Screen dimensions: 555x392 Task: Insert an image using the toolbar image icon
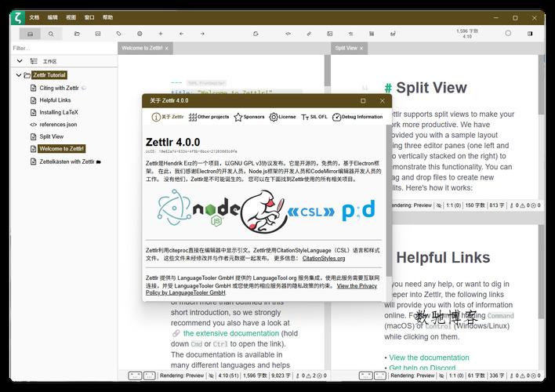coord(330,34)
